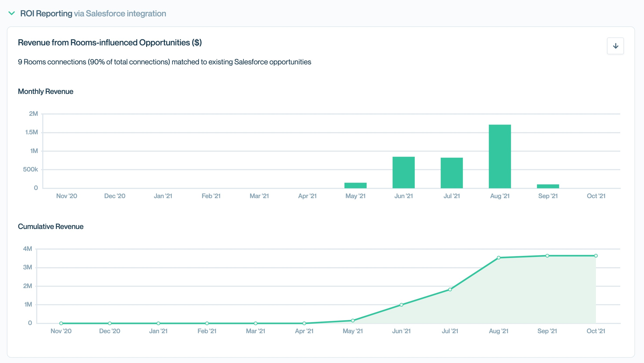Click the July '21 monthly revenue bar
The width and height of the screenshot is (644, 363).
pos(451,173)
